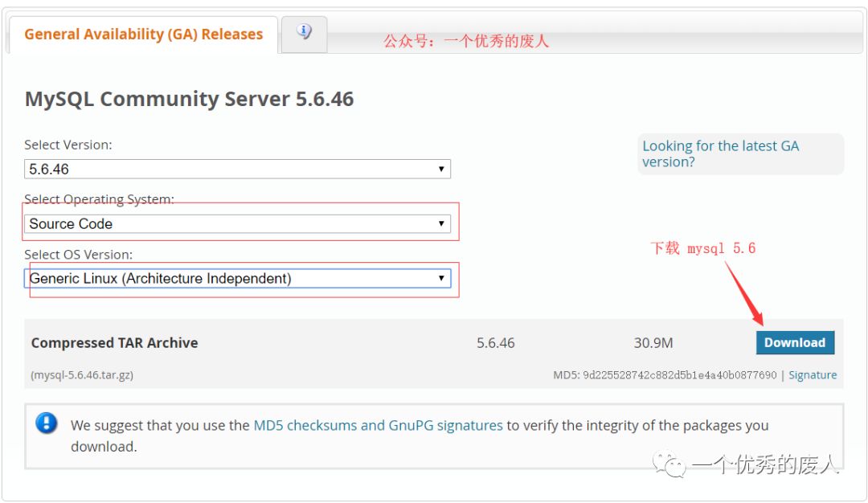Click the 5.6.46 version cell in the archive row
The height and width of the screenshot is (503, 868).
click(495, 343)
